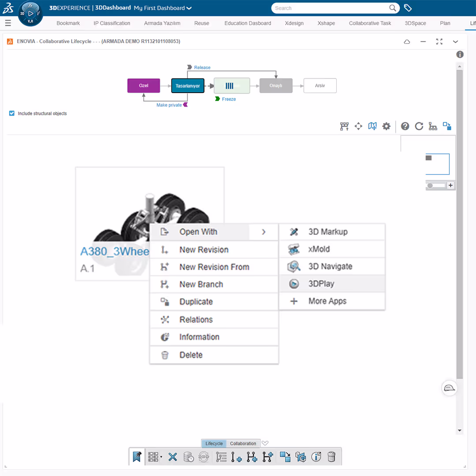
Task: Open the Bookmark dashboard tab
Action: [x=68, y=23]
